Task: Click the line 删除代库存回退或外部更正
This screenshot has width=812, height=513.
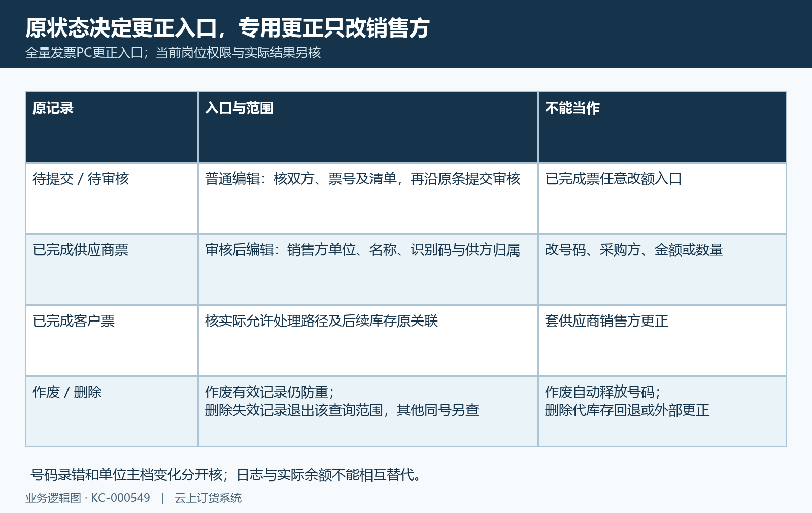Action: tap(627, 410)
